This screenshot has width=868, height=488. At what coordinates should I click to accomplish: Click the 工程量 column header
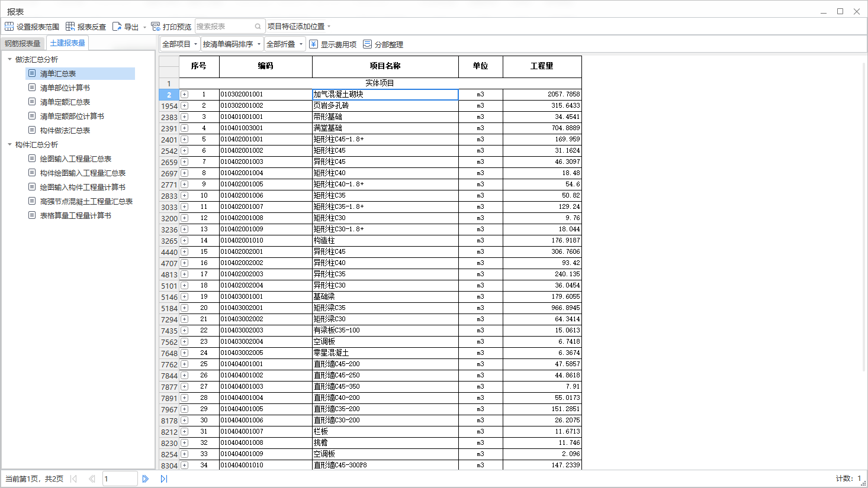542,66
